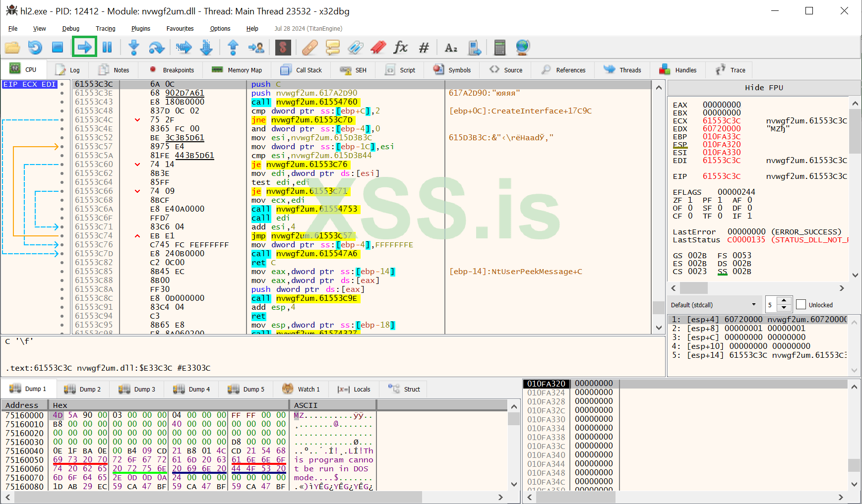Switch to the Memory Map tab
Image resolution: width=862 pixels, height=504 pixels.
[x=237, y=70]
